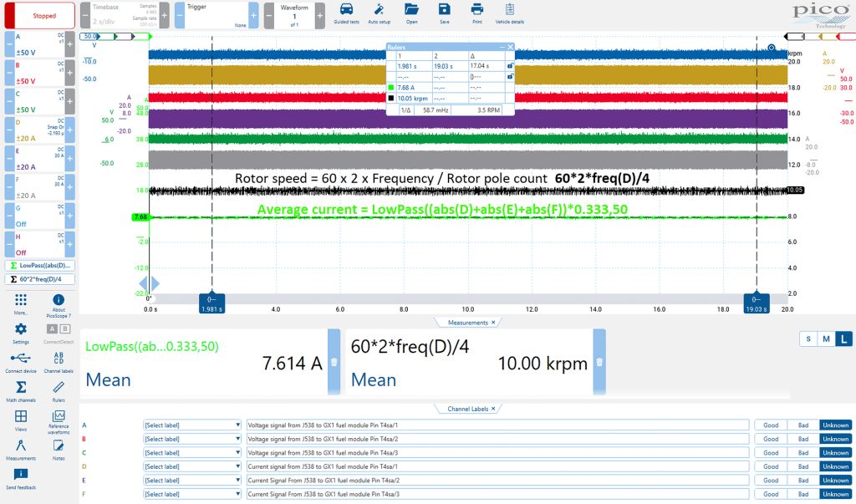Select the L measurement size button

843,339
